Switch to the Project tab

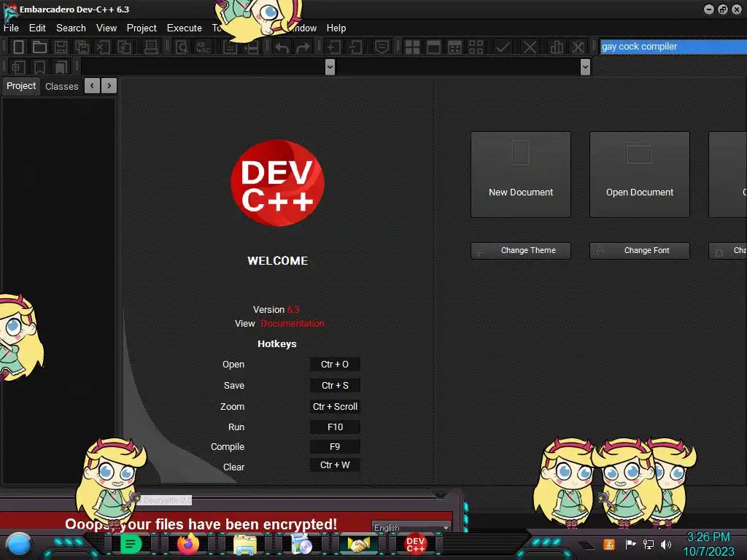(21, 86)
